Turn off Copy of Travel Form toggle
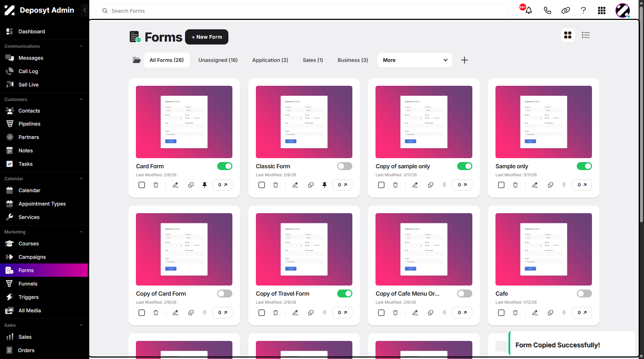 click(x=345, y=293)
